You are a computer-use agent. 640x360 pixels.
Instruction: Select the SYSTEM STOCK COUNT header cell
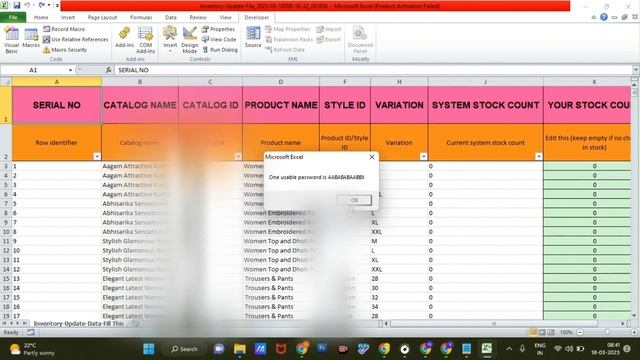point(486,105)
